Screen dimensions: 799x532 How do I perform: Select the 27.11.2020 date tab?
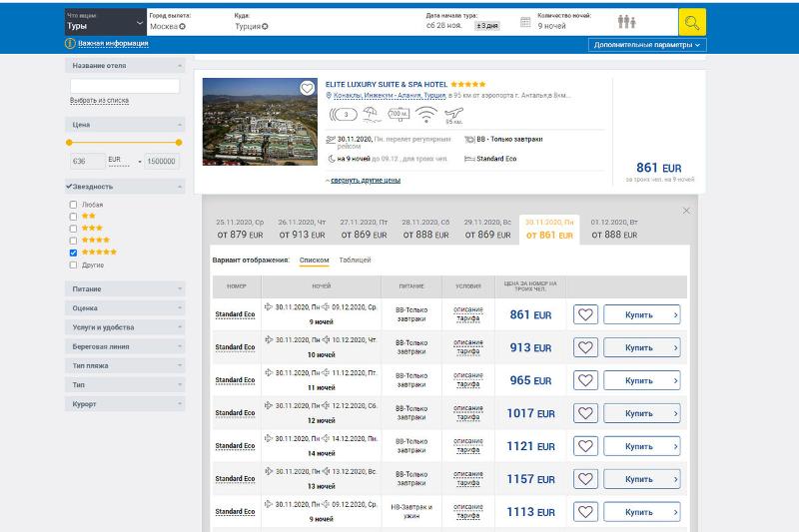[x=363, y=229]
